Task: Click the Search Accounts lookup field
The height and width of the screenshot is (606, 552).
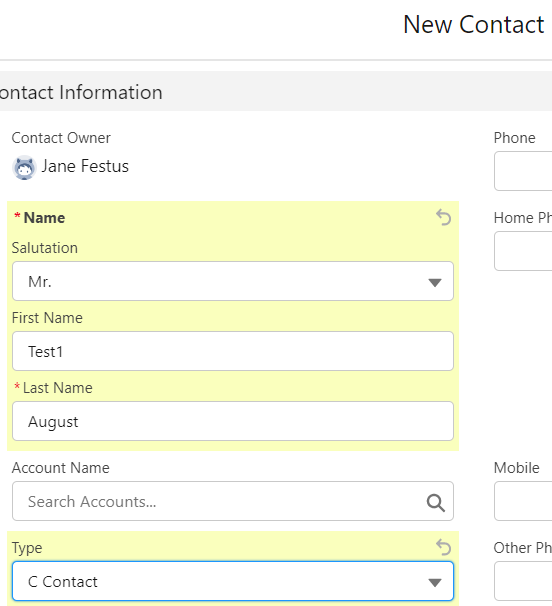Action: pos(233,501)
